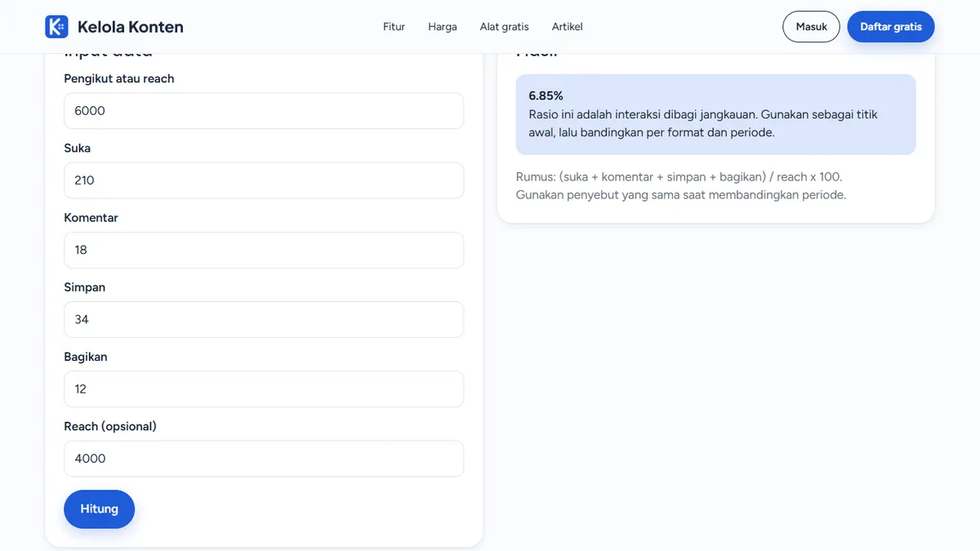Click the 'Pengikut atau reach' label
Viewport: 980px width, 551px height.
(119, 78)
